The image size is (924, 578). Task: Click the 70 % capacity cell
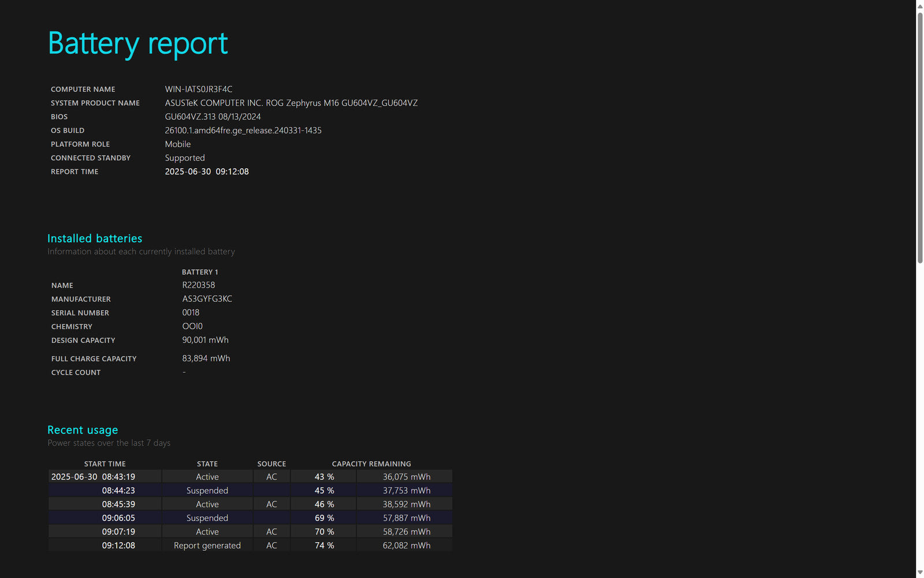(324, 532)
